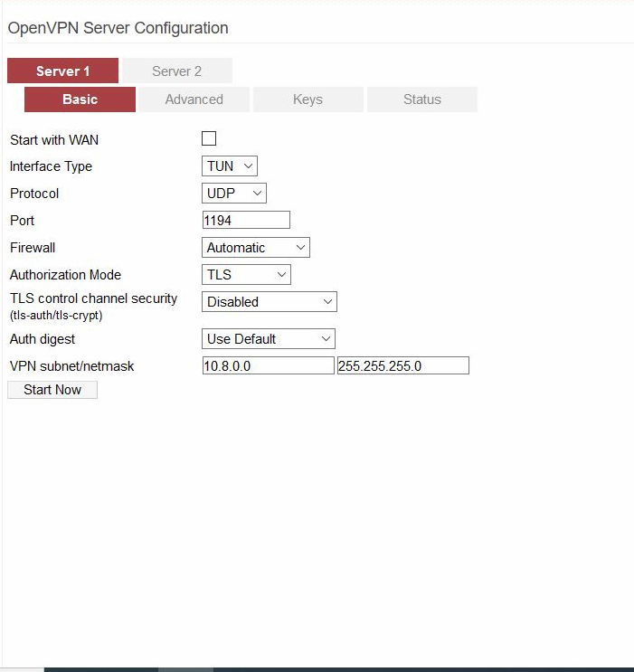Expand the Auth digest Use Default dropdown
Viewport: 634px width, 672px height.
tap(268, 339)
